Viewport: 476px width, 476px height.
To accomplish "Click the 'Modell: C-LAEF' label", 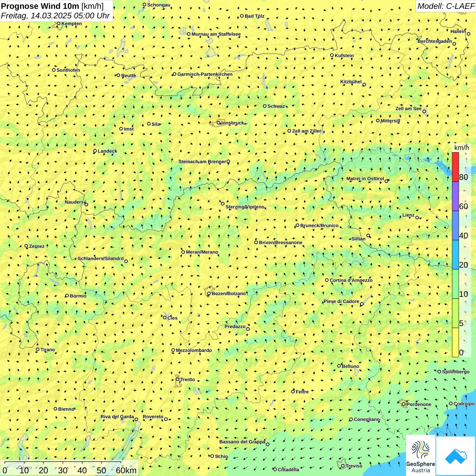I will pos(446,6).
